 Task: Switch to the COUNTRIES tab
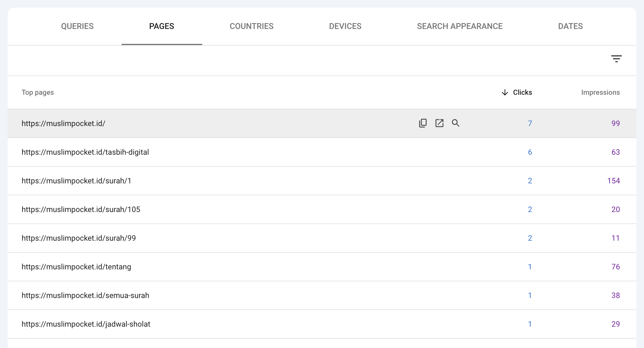(252, 26)
